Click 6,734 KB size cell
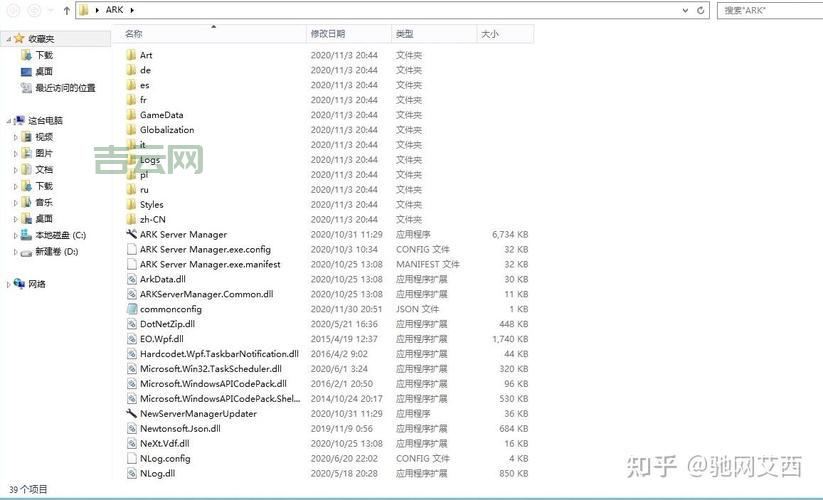The width and height of the screenshot is (823, 500). pos(510,235)
